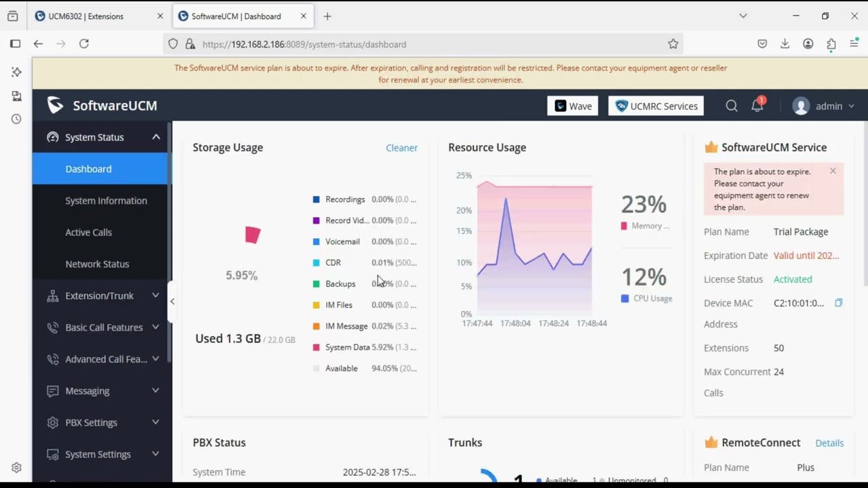Click the page vertical scrollbar

tap(865, 203)
